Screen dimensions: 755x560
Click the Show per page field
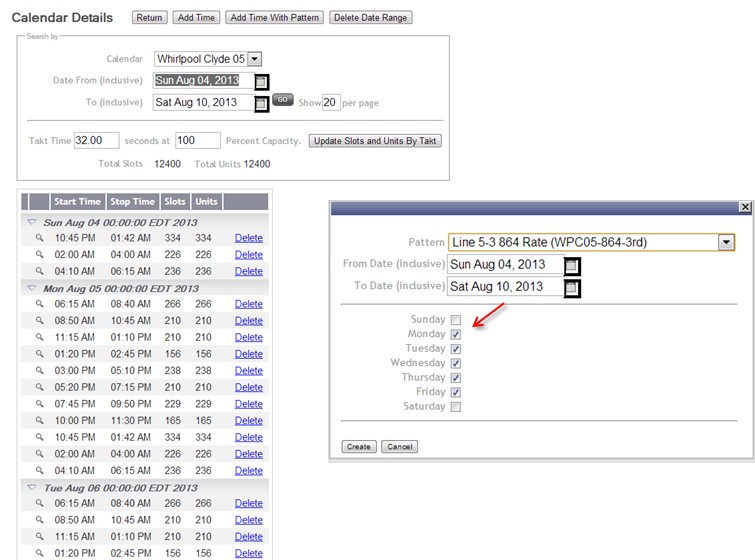[x=331, y=103]
